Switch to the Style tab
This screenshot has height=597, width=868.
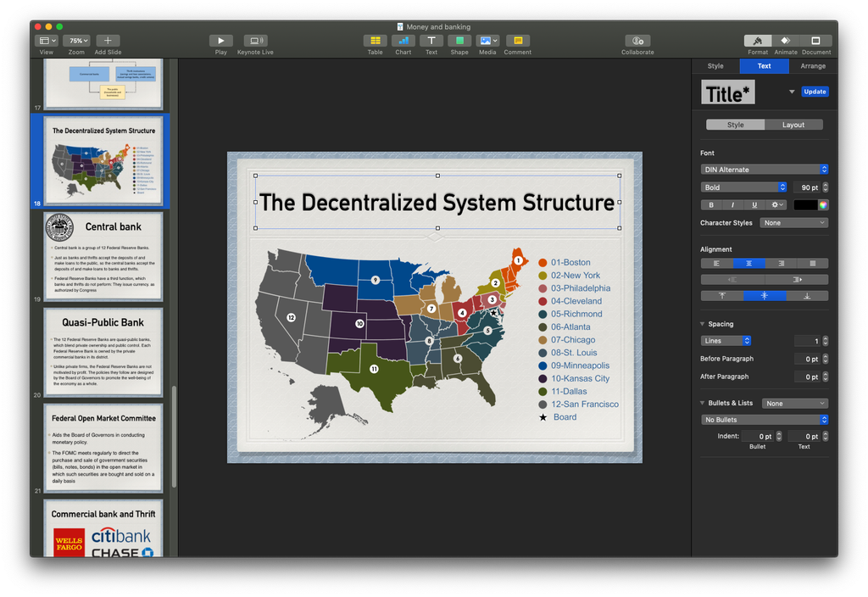[715, 66]
